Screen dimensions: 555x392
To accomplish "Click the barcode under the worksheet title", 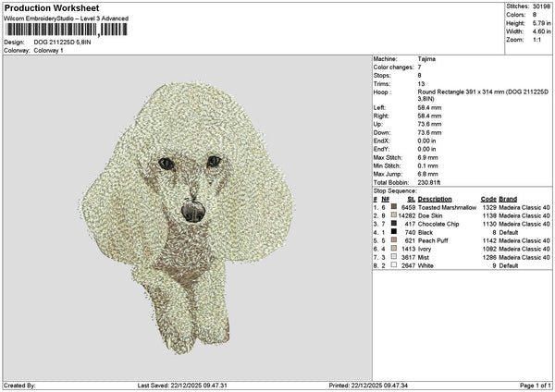I will pos(67,30).
